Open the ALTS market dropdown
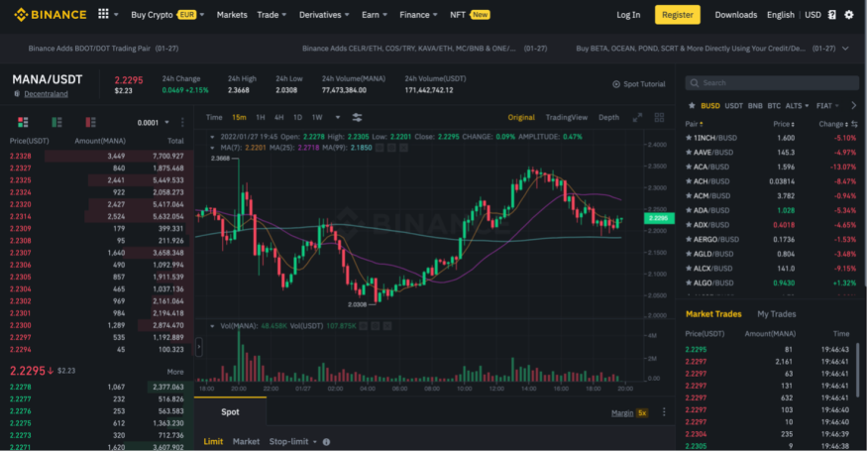The image size is (868, 453). (797, 106)
